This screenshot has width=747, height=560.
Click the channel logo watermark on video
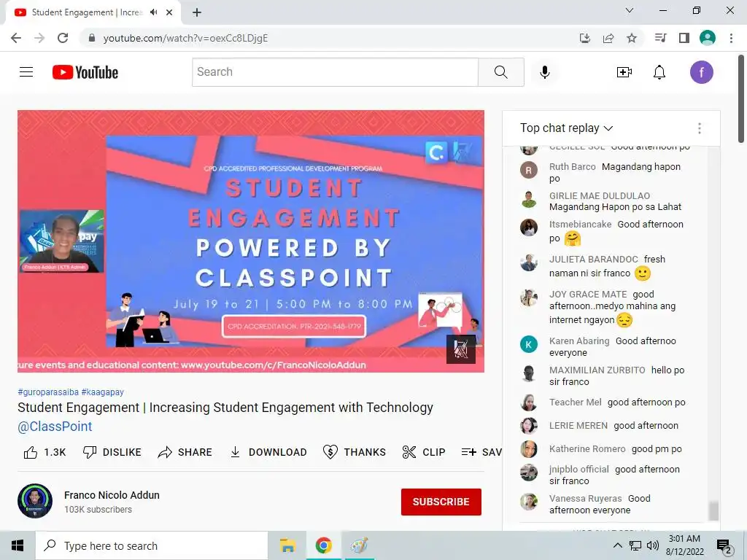click(x=461, y=349)
